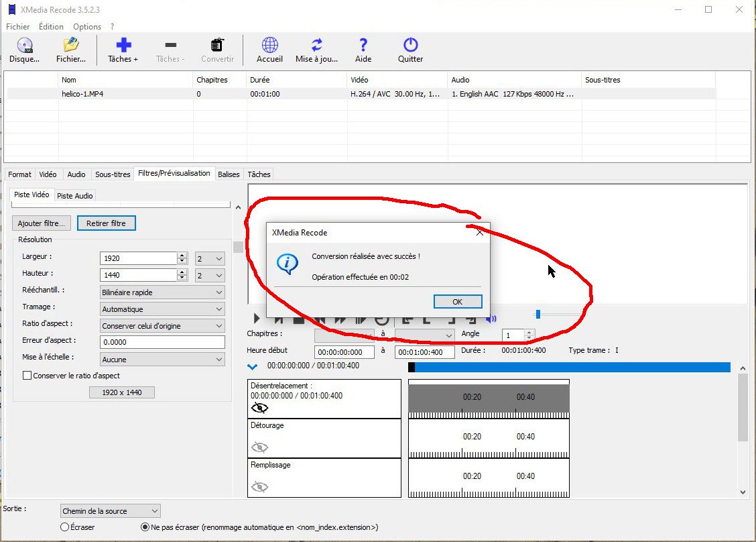Enable Conserver le ratio d'aspect checkbox

tap(27, 376)
